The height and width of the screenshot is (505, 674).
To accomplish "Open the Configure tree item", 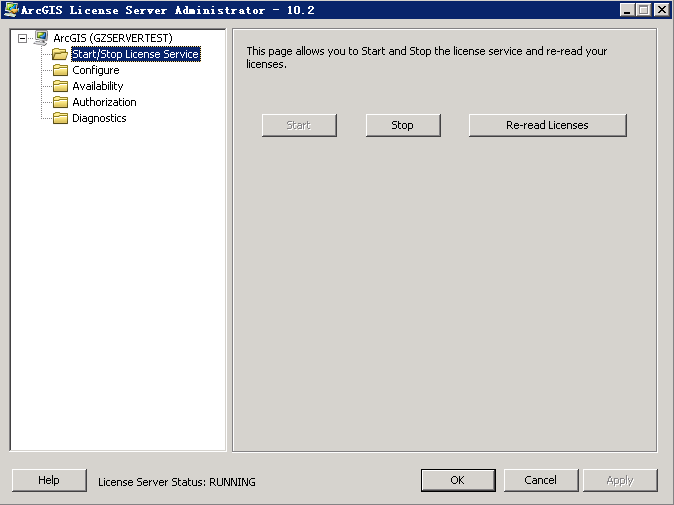I will click(x=96, y=70).
